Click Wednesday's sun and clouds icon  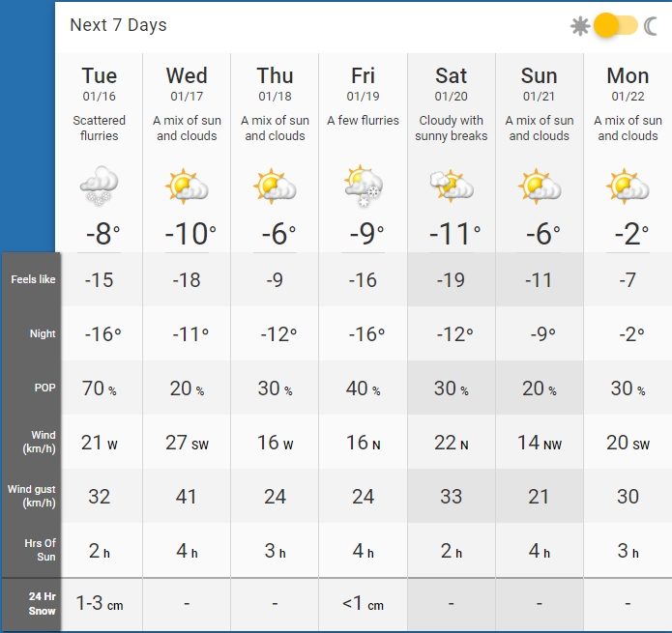coord(187,186)
